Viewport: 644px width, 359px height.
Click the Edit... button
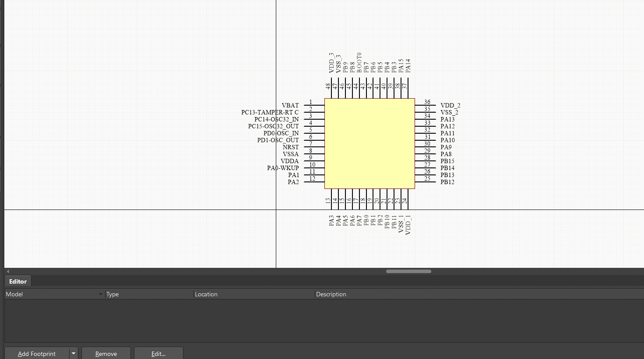pos(158,353)
